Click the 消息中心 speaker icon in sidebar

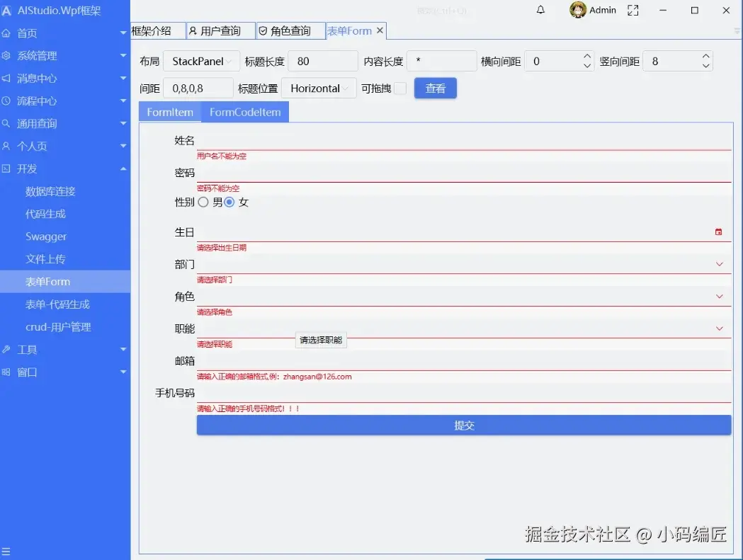[x=7, y=78]
